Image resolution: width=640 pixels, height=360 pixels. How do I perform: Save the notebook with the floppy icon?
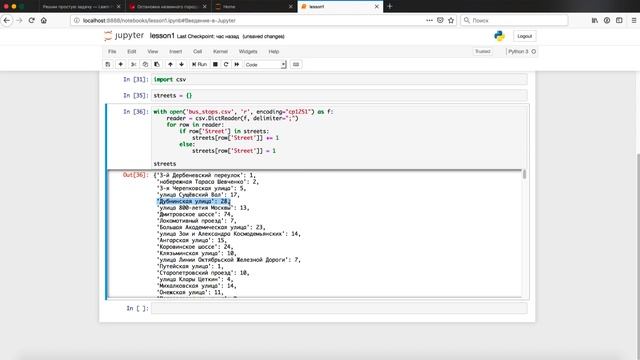108,64
